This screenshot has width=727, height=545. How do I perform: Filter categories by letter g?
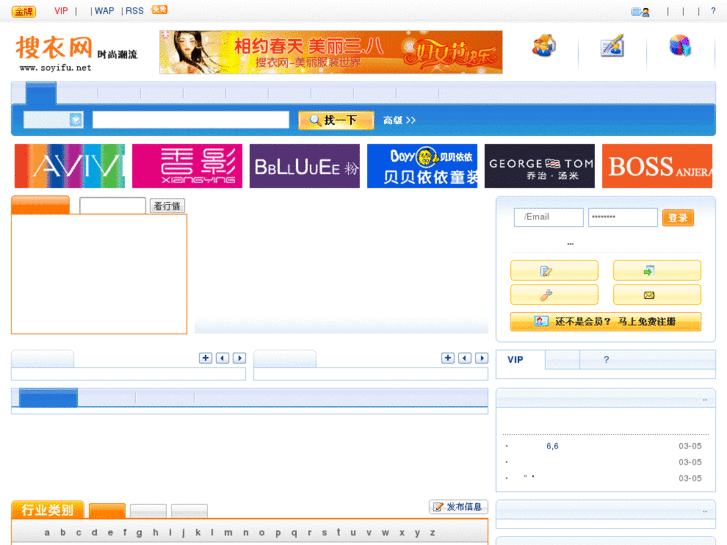pyautogui.click(x=139, y=532)
